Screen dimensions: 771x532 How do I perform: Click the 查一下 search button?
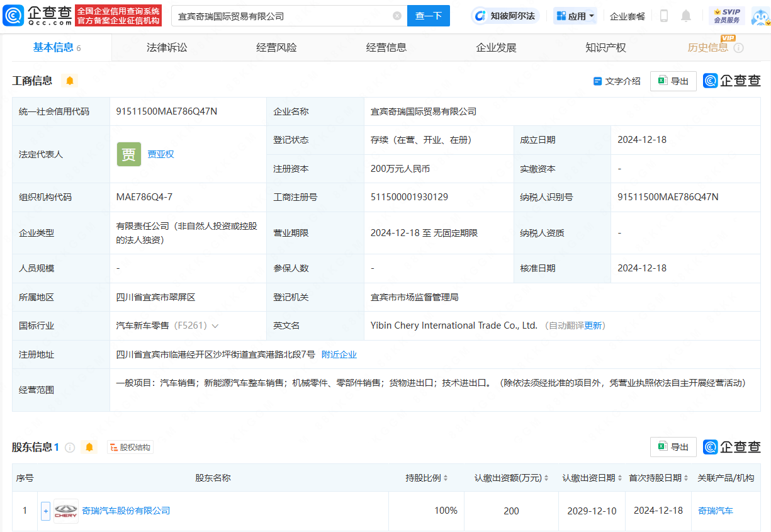(x=429, y=16)
